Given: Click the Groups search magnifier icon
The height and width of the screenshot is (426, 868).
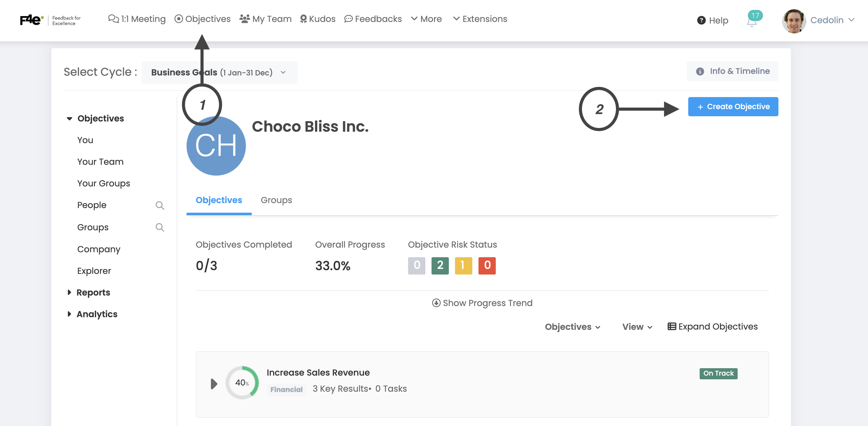Looking at the screenshot, I should point(160,227).
